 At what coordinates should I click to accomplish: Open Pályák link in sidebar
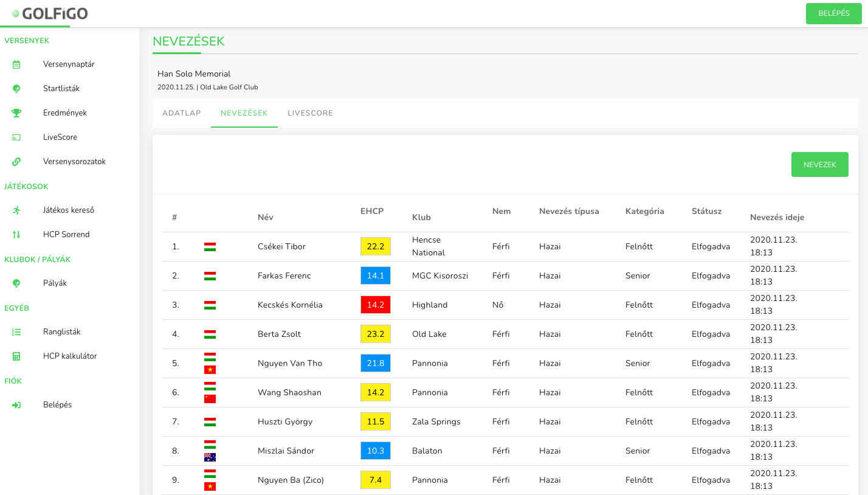tap(55, 283)
